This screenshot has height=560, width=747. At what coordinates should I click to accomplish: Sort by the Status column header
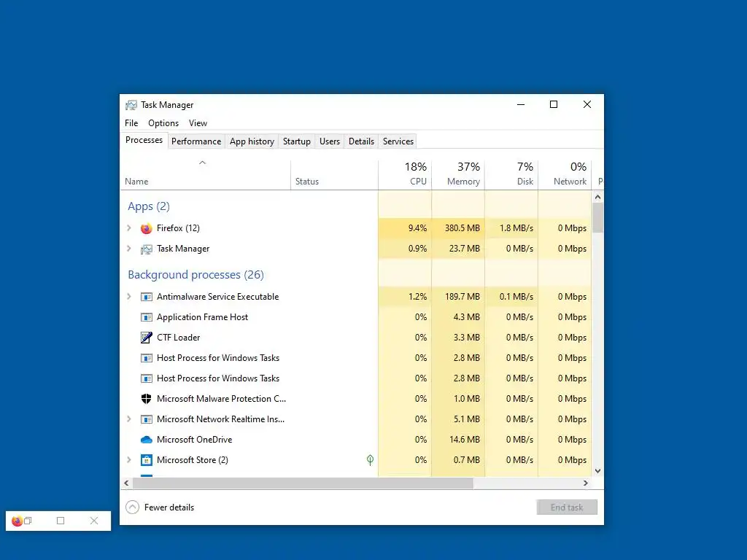[x=334, y=174]
